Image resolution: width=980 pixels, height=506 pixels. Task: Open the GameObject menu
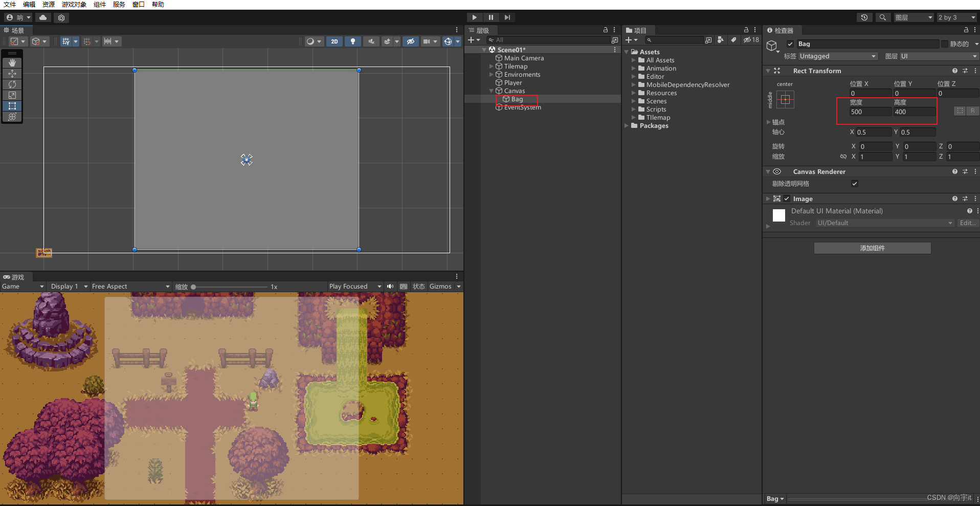pyautogui.click(x=74, y=5)
